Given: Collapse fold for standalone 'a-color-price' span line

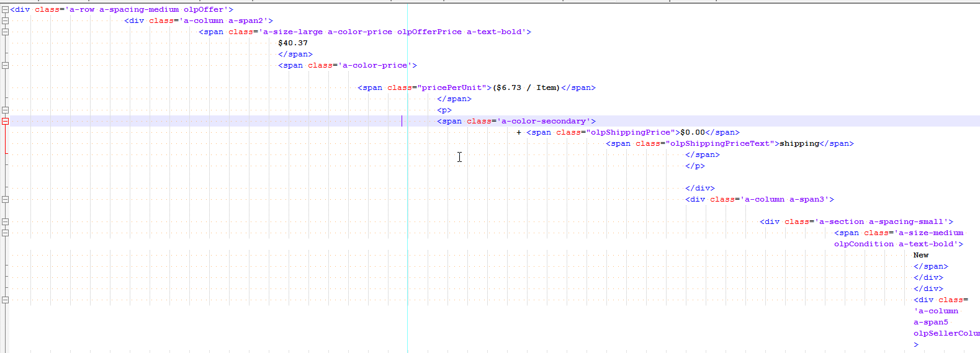Looking at the screenshot, I should (5, 65).
